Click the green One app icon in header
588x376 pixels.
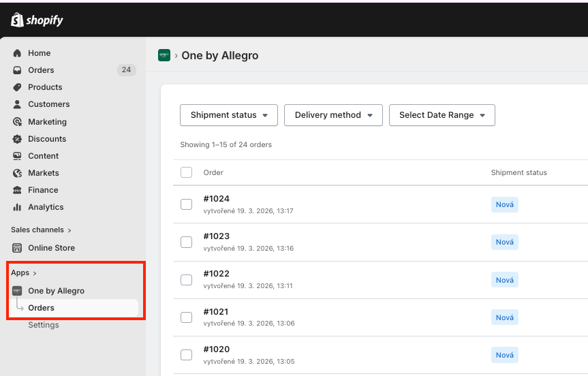coord(164,55)
